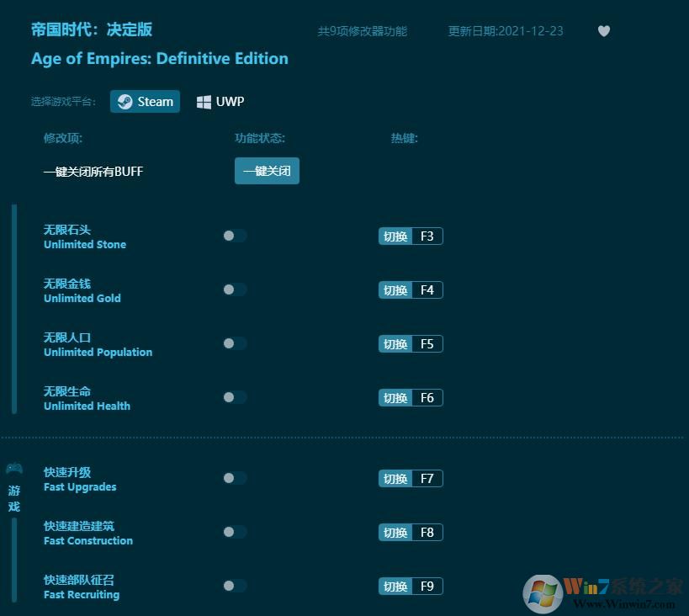Image resolution: width=689 pixels, height=616 pixels.
Task: Click the 切换 button for F7
Action: click(x=395, y=478)
